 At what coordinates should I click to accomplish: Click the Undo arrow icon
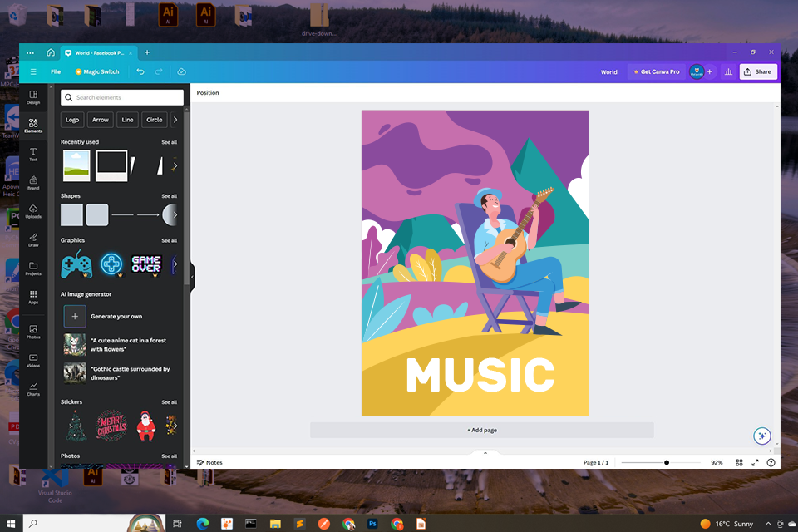point(140,71)
